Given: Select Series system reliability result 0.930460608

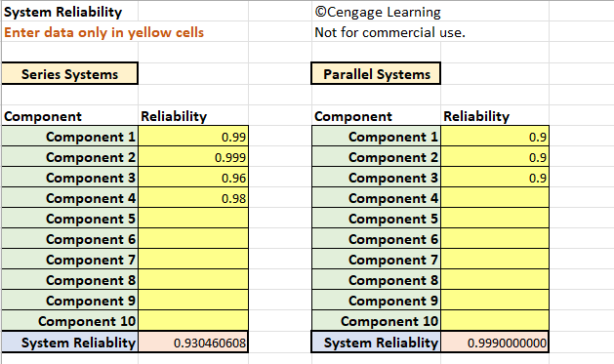Looking at the screenshot, I should [193, 343].
